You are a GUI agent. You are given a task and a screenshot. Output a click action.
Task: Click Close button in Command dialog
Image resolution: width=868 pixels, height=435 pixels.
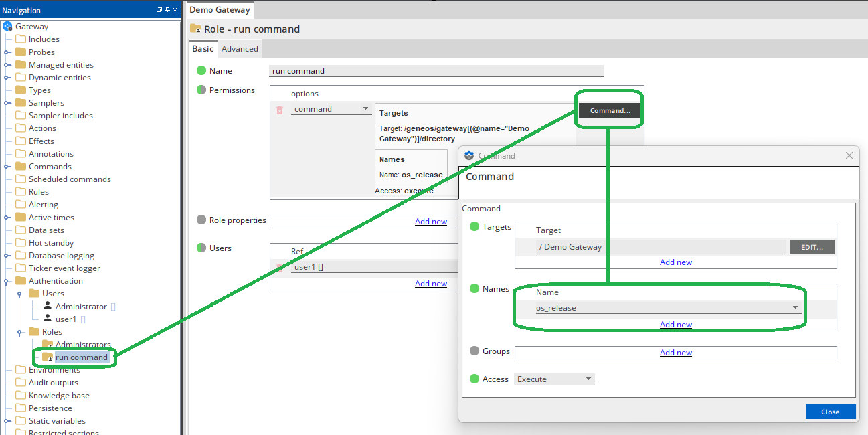[x=830, y=412]
